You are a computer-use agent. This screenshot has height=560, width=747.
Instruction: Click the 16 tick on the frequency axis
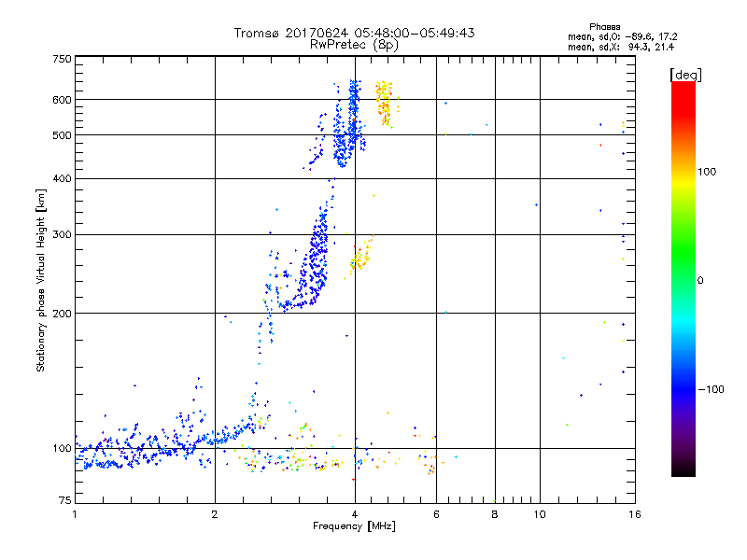632,514
